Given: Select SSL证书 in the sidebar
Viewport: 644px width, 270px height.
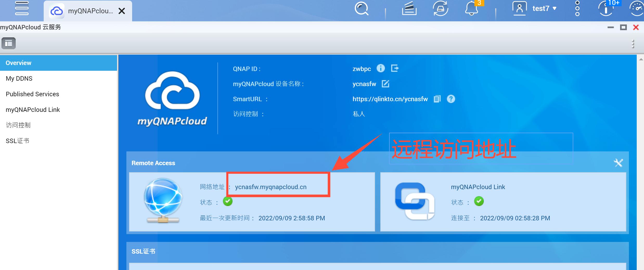Looking at the screenshot, I should 17,140.
